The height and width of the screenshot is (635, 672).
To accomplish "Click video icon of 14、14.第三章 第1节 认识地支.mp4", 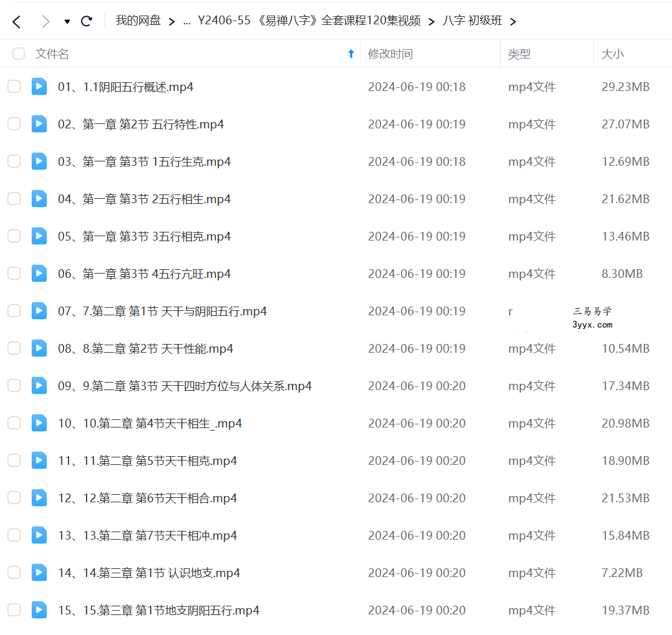I will coord(39,573).
